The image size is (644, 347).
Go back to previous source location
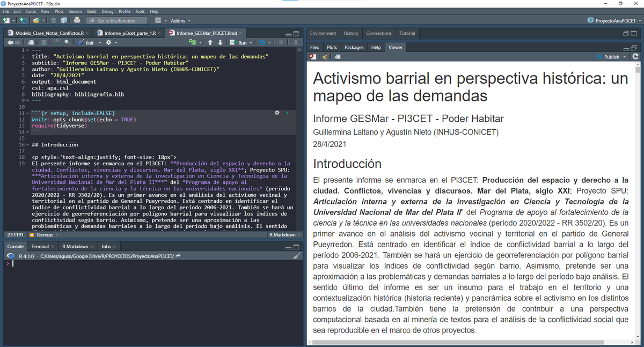click(x=11, y=42)
